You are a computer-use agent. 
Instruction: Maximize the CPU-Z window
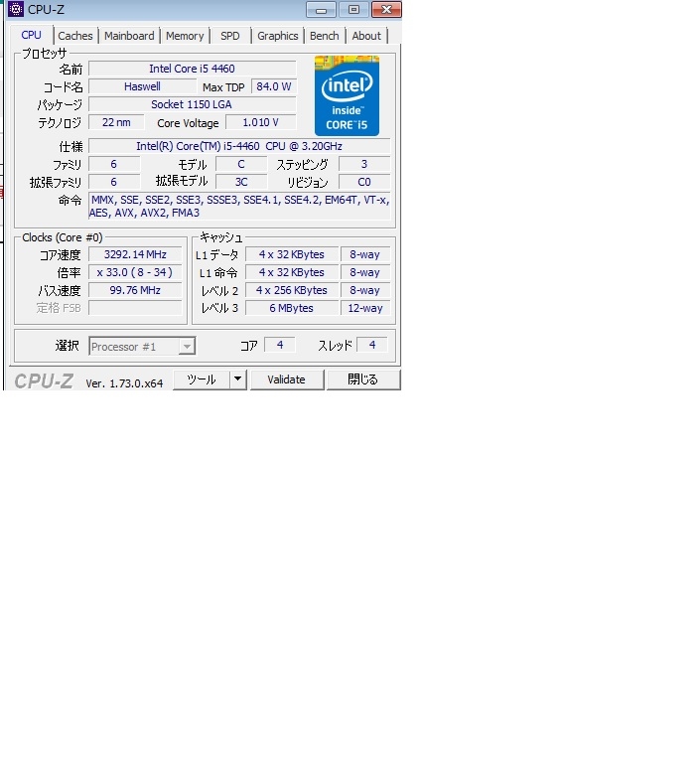point(353,10)
